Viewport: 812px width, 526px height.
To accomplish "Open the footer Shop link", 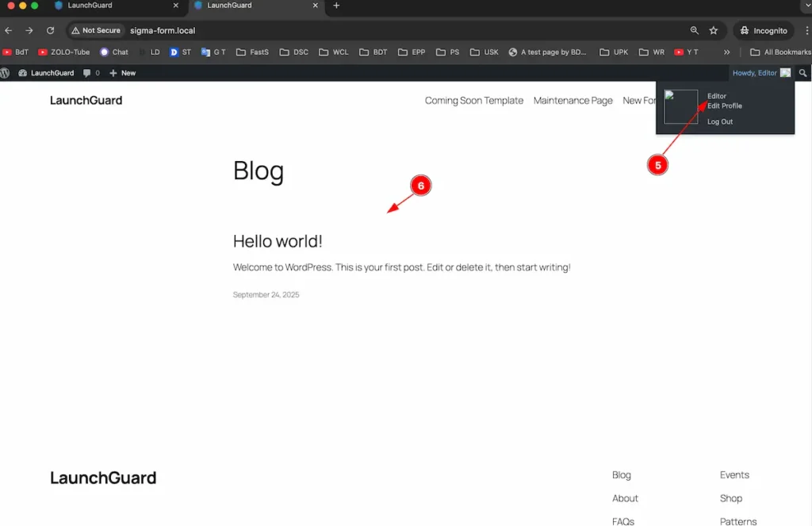I will (x=730, y=498).
